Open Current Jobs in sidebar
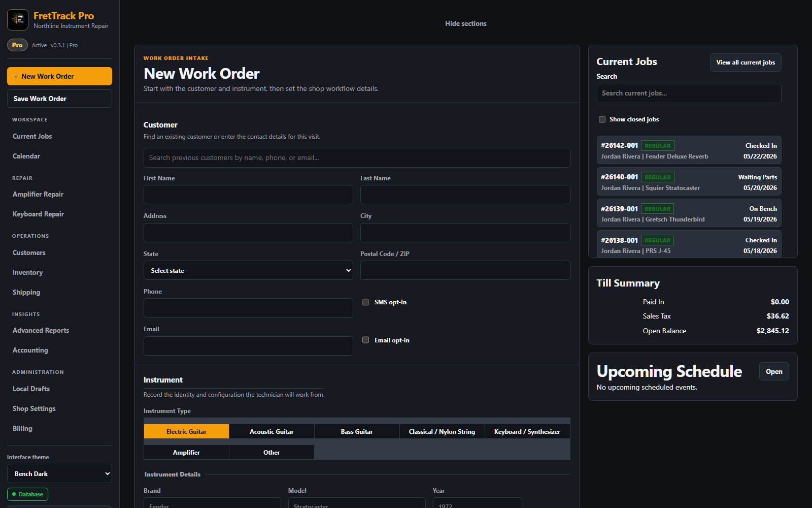The width and height of the screenshot is (812, 508). (x=32, y=136)
